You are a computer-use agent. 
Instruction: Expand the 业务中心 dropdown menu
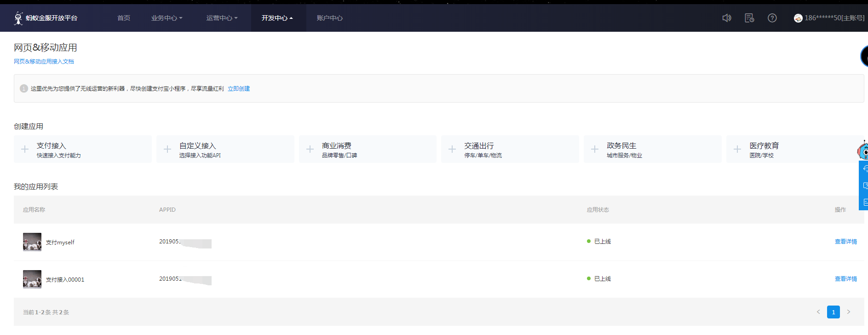point(167,18)
